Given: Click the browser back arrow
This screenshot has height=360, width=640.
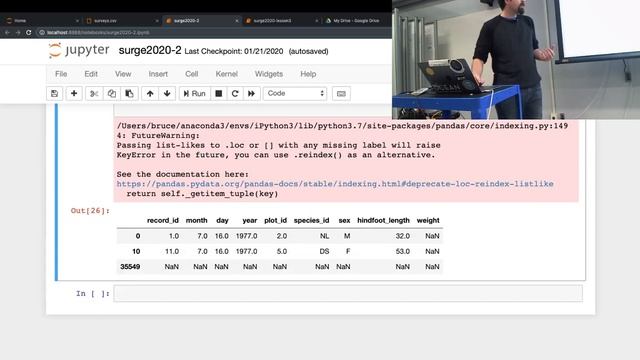Looking at the screenshot, I should click(x=7, y=32).
